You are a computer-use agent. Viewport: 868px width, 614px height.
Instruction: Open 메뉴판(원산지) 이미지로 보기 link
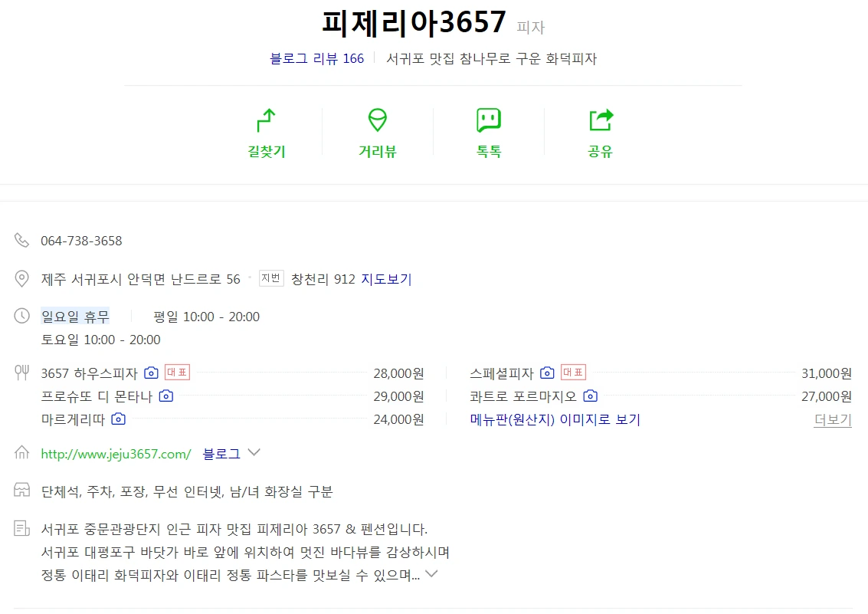pos(555,419)
